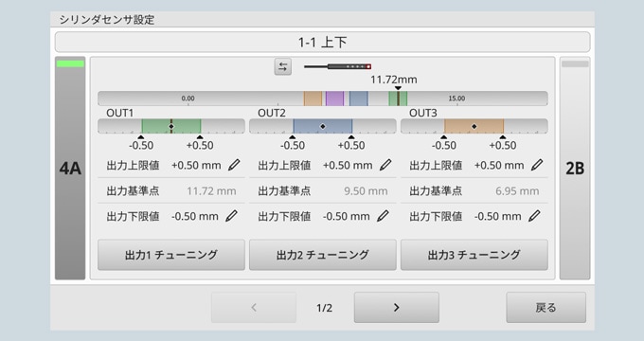Edit OUT1 output upper limit pencil
Screen dimensions: 644x341
click(x=234, y=165)
